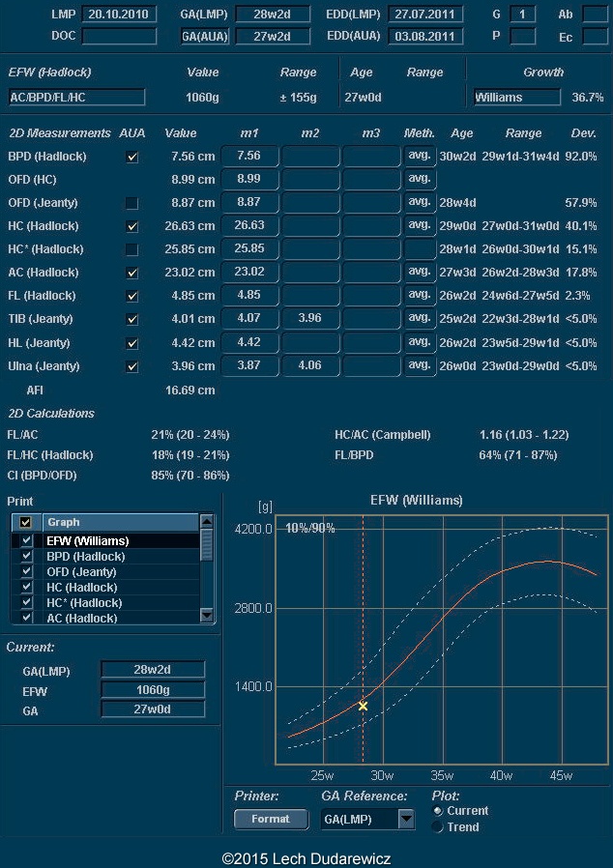This screenshot has height=868, width=613.
Task: Toggle AUA checkbox for TIB (Jeanty)
Action: click(x=131, y=319)
